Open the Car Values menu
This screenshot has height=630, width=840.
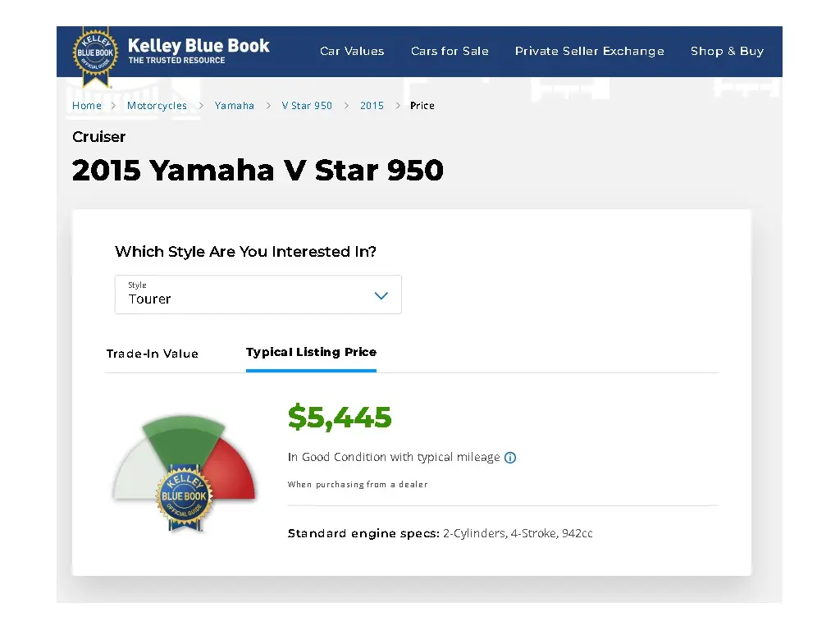coord(352,51)
